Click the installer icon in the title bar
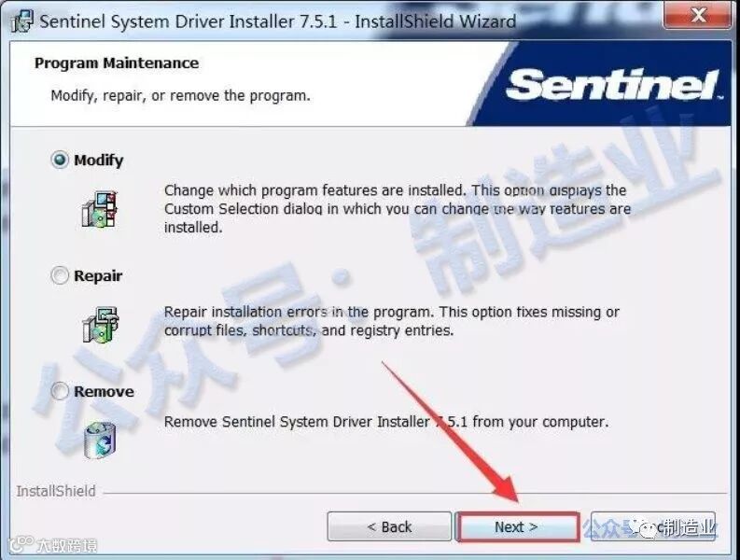 click(x=22, y=21)
